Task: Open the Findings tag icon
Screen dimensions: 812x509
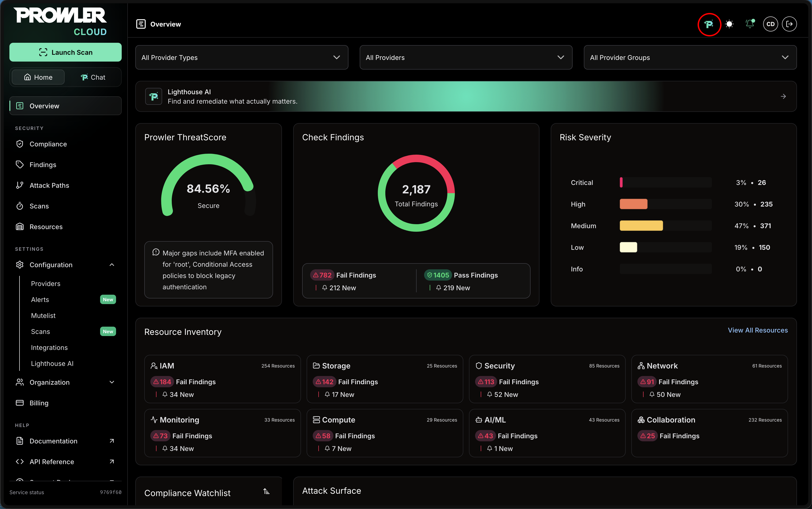Action: click(x=20, y=165)
